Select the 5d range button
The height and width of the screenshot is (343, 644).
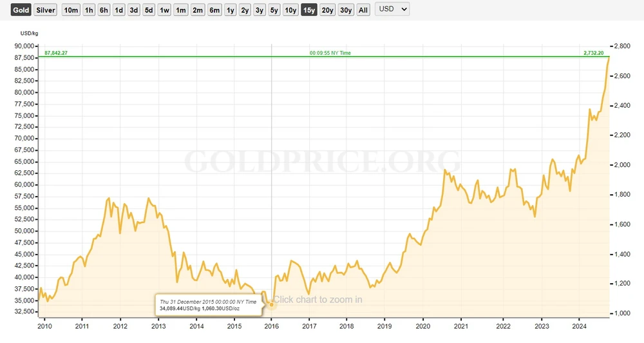(x=149, y=10)
